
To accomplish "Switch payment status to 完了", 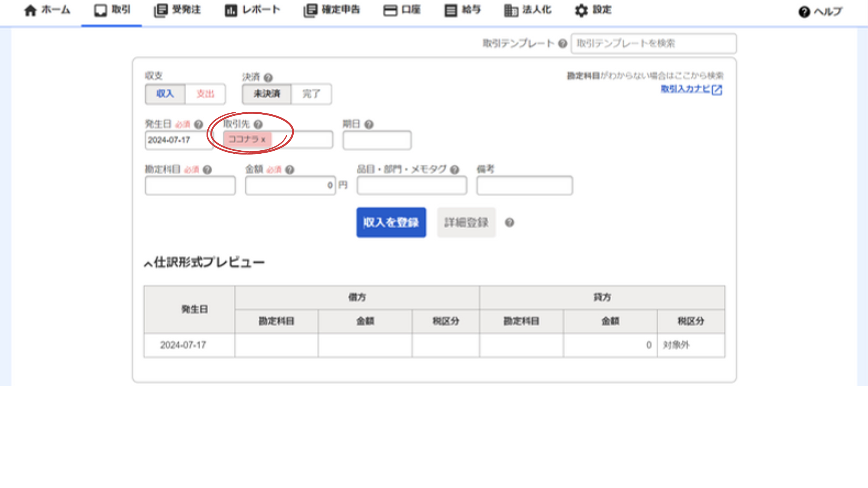I will click(x=312, y=94).
